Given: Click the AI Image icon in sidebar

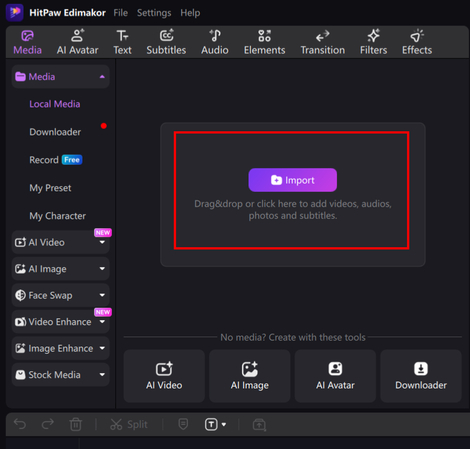Looking at the screenshot, I should [20, 269].
